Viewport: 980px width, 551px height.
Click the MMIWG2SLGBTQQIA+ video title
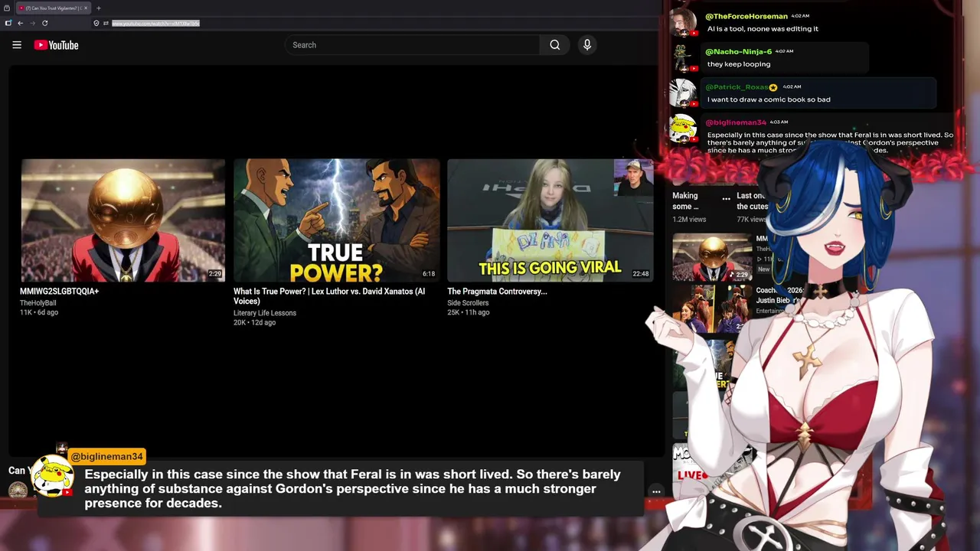tap(60, 292)
